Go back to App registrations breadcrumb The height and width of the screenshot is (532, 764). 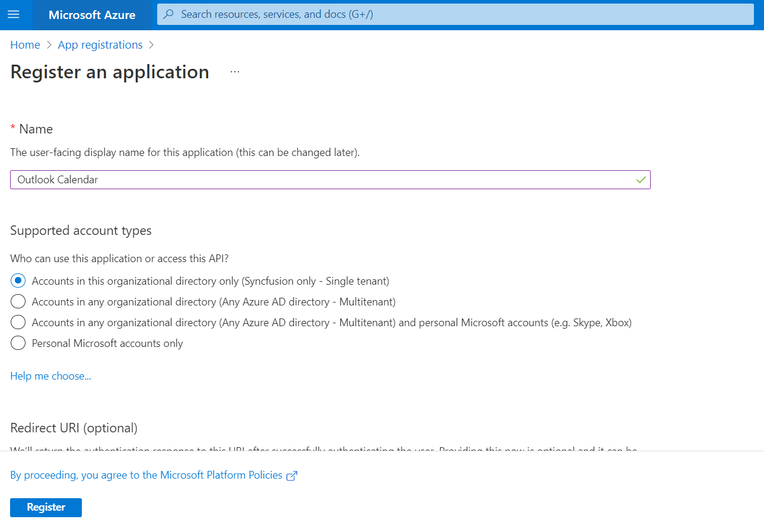100,45
